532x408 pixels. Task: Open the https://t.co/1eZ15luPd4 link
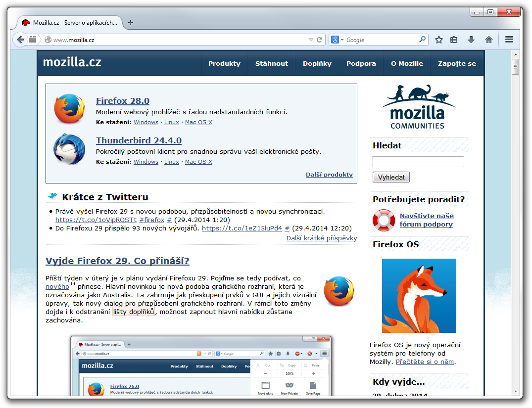(242, 228)
